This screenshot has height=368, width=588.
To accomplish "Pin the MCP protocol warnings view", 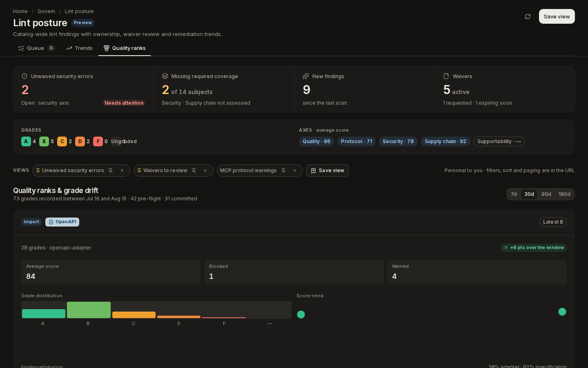I will pos(283,171).
